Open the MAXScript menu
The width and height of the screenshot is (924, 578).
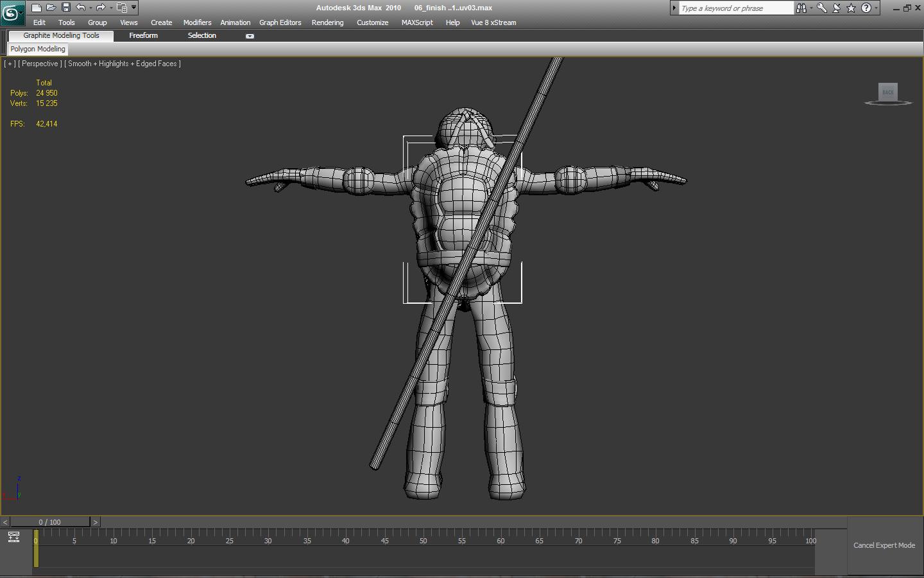click(x=417, y=22)
